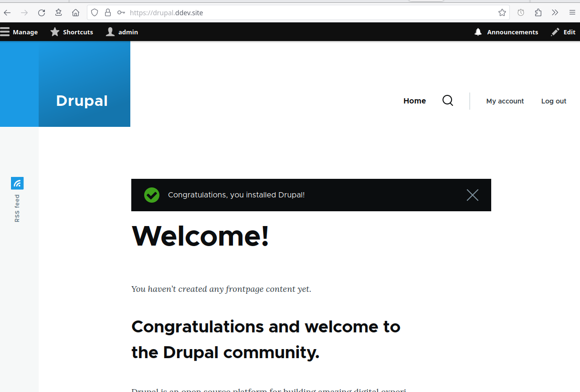The width and height of the screenshot is (580, 392).
Task: Click the 'Congratulations, you installed Drupal!' message text
Action: point(236,195)
